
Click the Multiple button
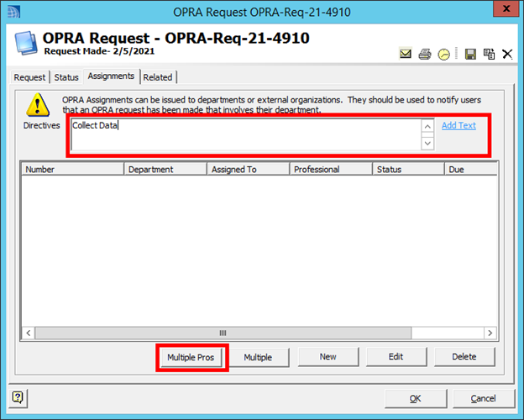point(258,357)
